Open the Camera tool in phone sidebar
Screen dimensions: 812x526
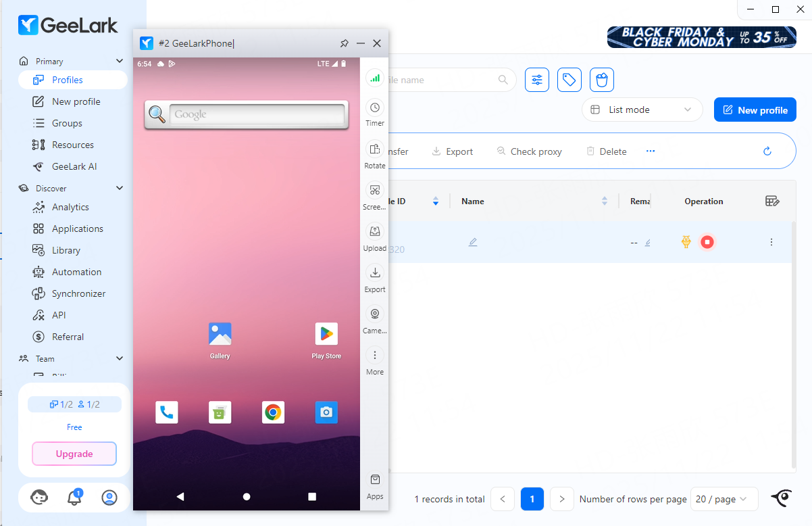374,314
